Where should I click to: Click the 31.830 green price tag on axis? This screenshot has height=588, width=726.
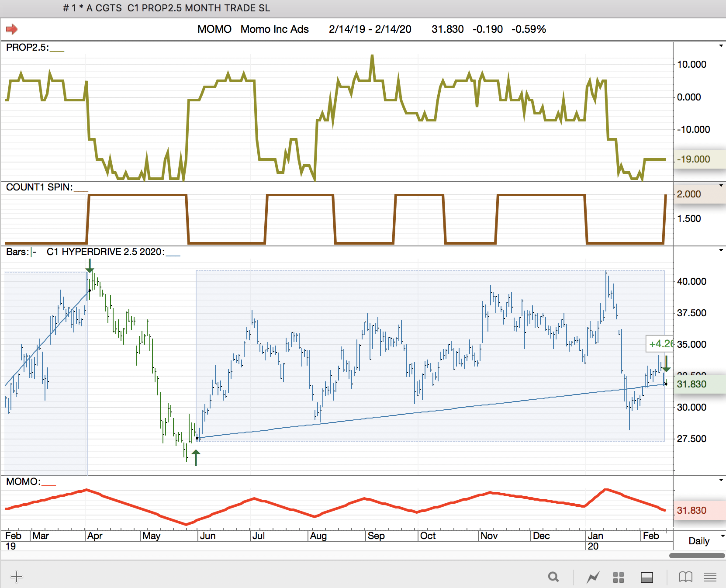pyautogui.click(x=699, y=384)
